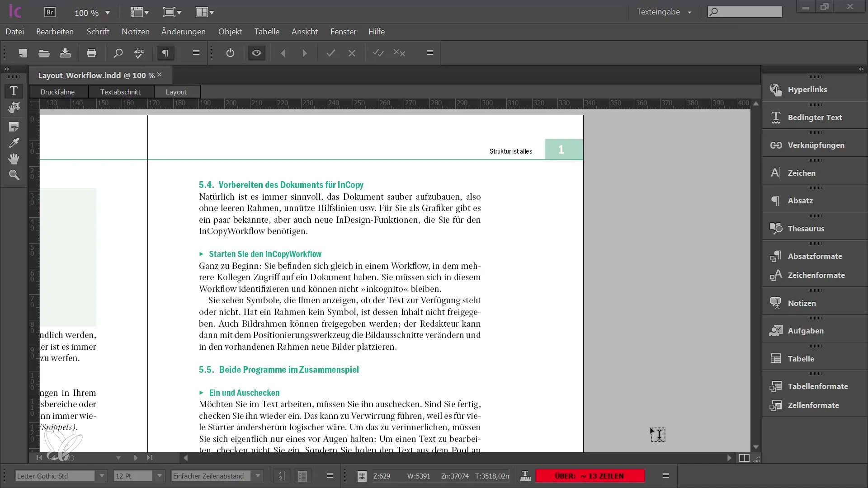Viewport: 868px width, 488px height.
Task: Switch to Druckfahne tab
Action: coord(57,91)
